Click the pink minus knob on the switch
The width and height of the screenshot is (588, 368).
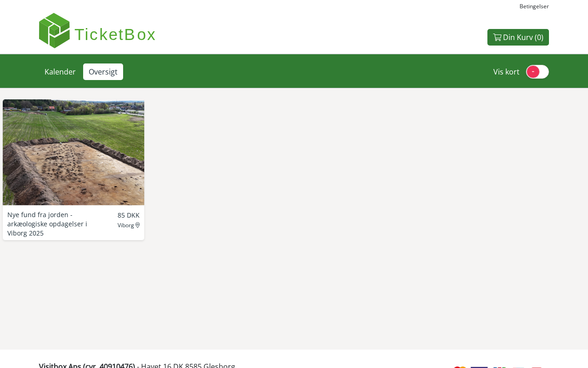[x=533, y=72]
